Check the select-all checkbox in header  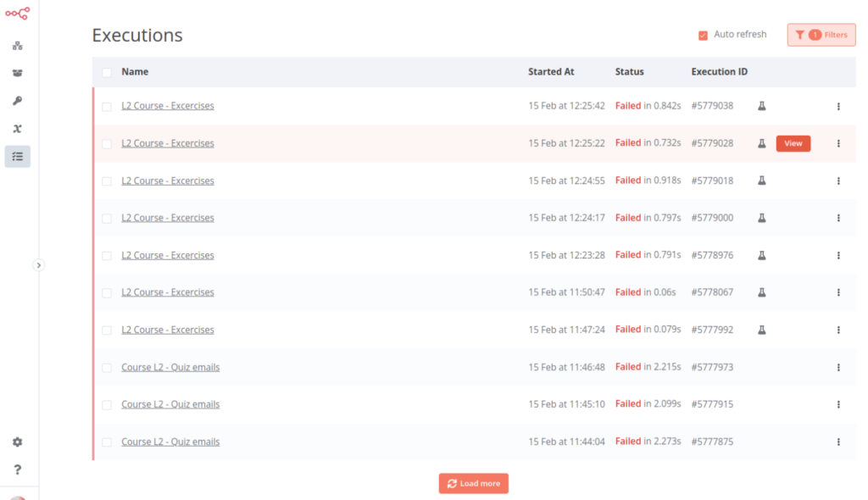pyautogui.click(x=107, y=72)
